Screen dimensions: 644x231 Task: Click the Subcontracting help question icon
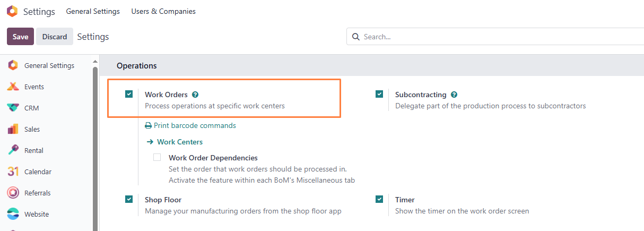[x=454, y=95]
